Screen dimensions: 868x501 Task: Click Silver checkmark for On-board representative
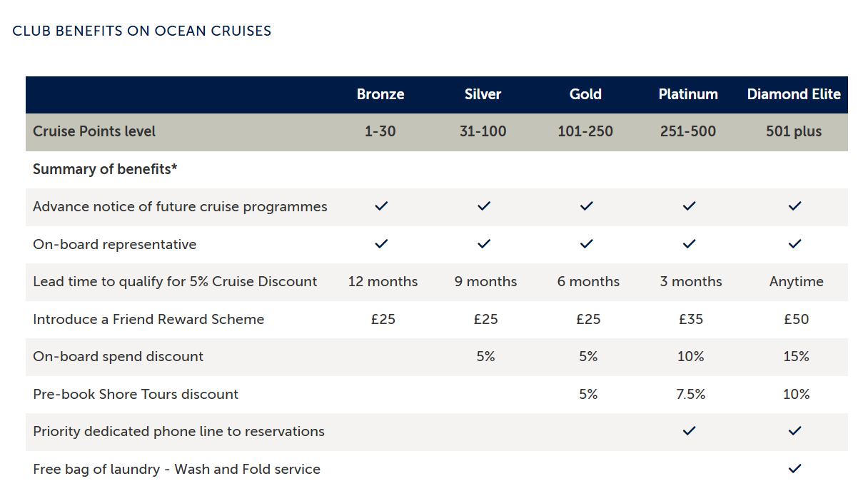point(484,244)
